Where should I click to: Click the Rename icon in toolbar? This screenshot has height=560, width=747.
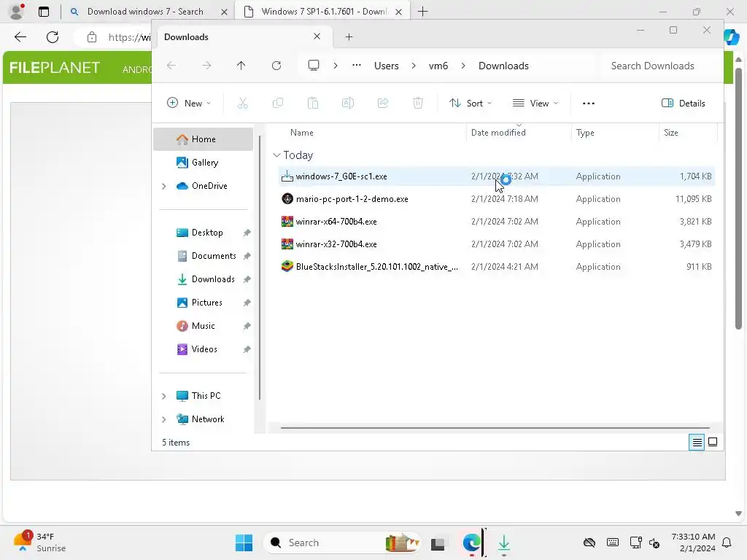pyautogui.click(x=348, y=103)
